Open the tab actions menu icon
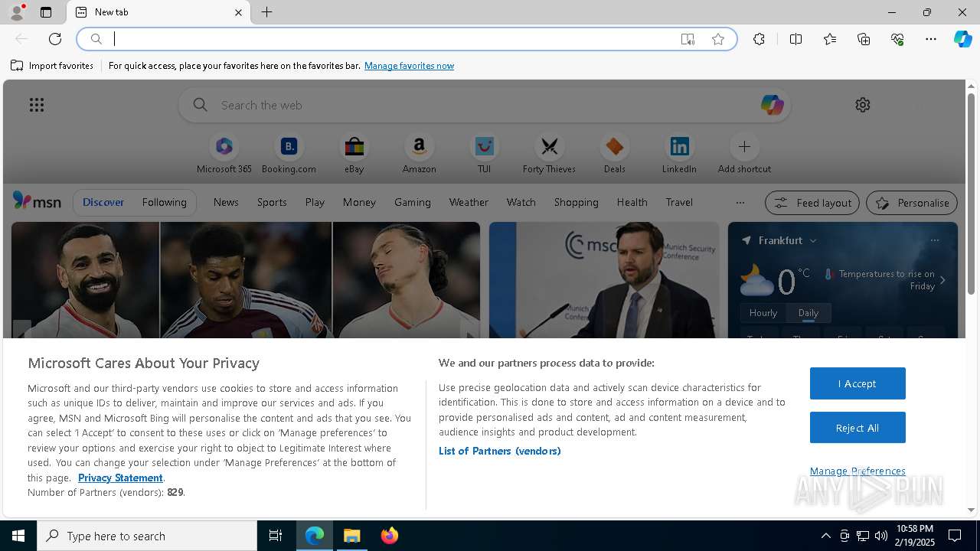Screen dimensions: 980x551 46,12
